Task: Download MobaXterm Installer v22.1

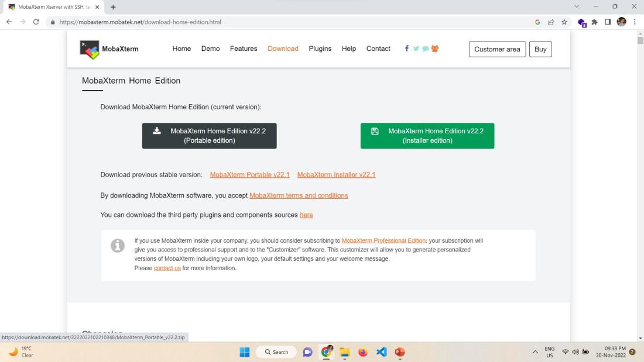Action: pyautogui.click(x=337, y=174)
